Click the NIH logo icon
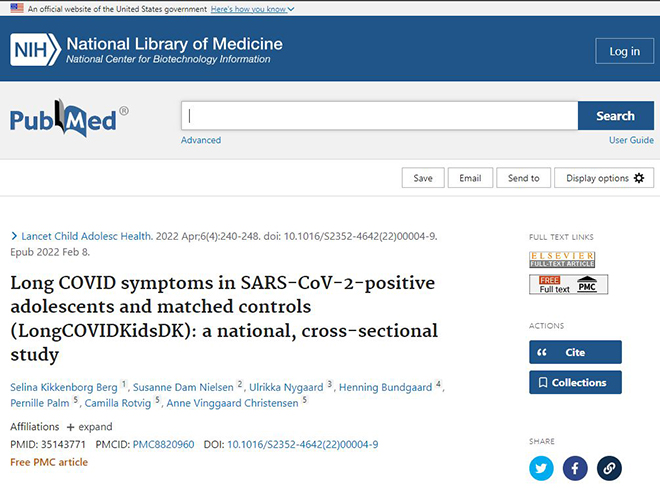 pyautogui.click(x=36, y=50)
